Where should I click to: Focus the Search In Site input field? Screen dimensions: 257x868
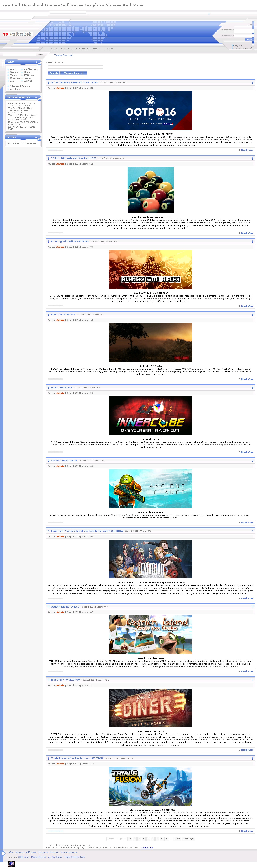pos(75,67)
